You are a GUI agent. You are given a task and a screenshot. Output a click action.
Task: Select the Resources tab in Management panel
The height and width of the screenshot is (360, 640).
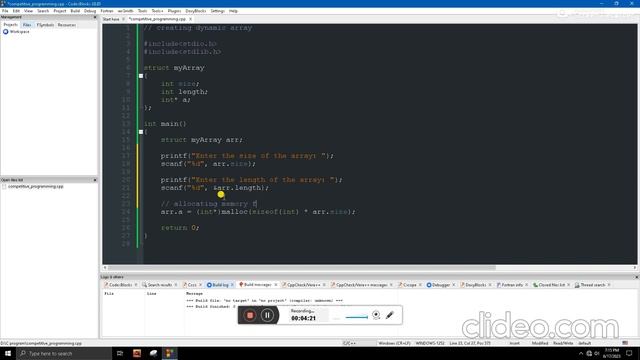[x=67, y=25]
